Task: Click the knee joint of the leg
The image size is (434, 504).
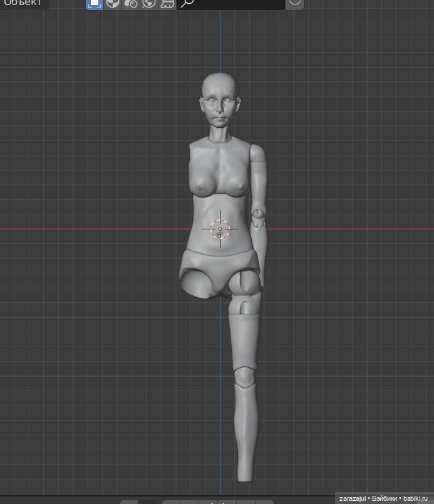Action: pos(245,377)
